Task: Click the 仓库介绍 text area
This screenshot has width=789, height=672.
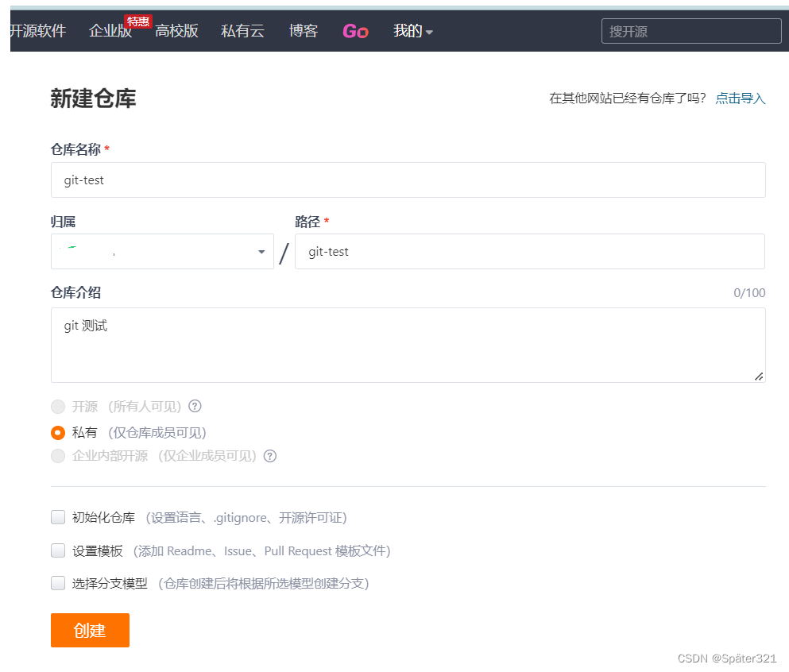Action: point(408,345)
